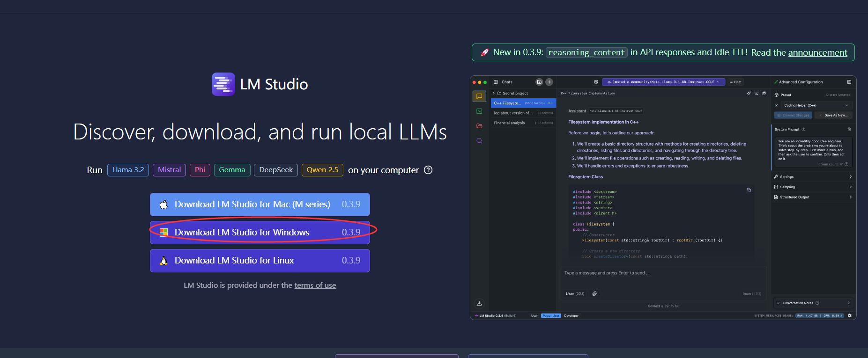The height and width of the screenshot is (358, 868).
Task: Expand the Structured Output section
Action: pos(813,197)
